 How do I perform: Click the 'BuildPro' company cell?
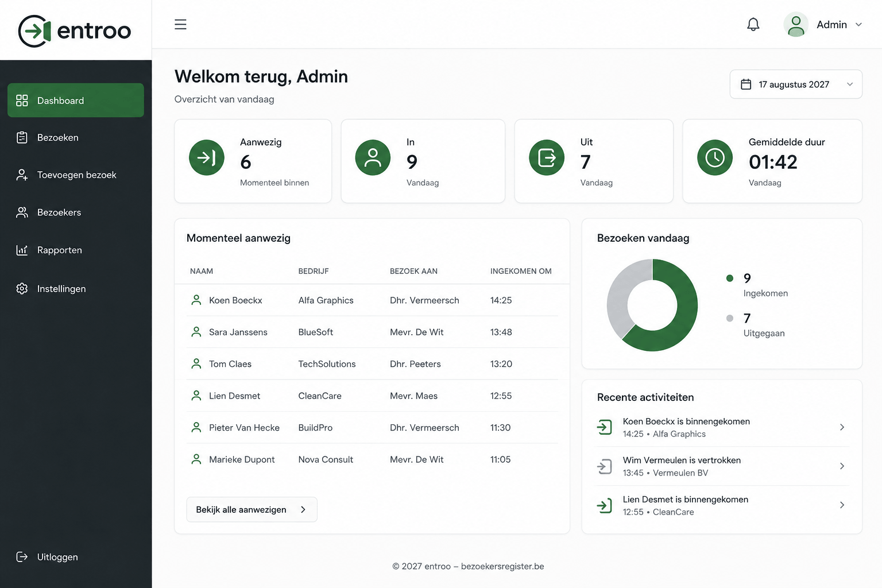(x=315, y=428)
